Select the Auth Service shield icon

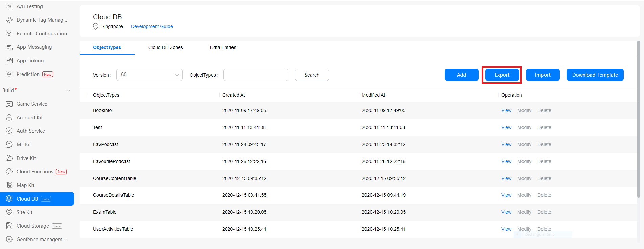pyautogui.click(x=9, y=131)
